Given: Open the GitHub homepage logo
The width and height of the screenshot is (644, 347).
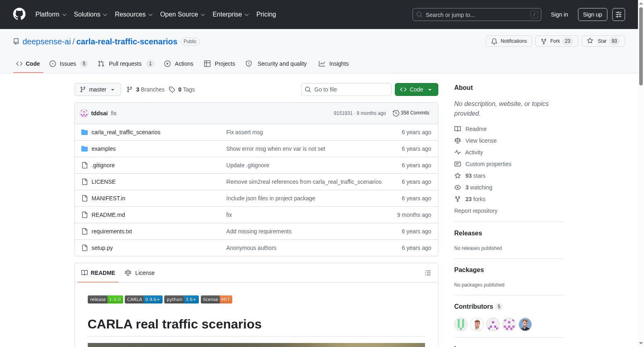Looking at the screenshot, I should (x=19, y=14).
